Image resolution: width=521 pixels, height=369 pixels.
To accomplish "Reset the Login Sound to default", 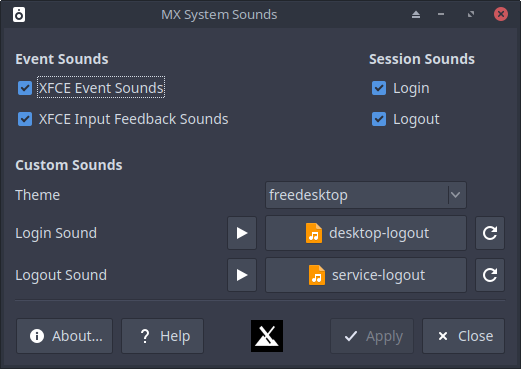I will click(490, 233).
